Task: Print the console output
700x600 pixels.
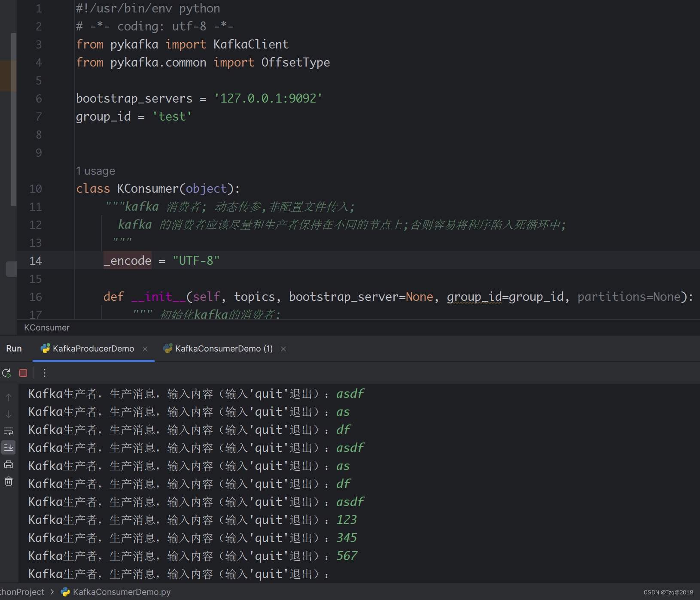Action: pyautogui.click(x=8, y=464)
